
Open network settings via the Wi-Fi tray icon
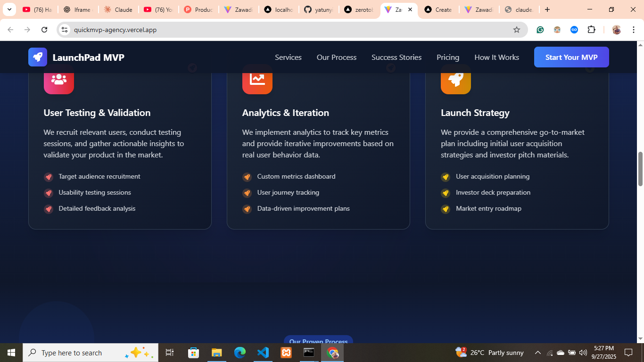point(550,353)
